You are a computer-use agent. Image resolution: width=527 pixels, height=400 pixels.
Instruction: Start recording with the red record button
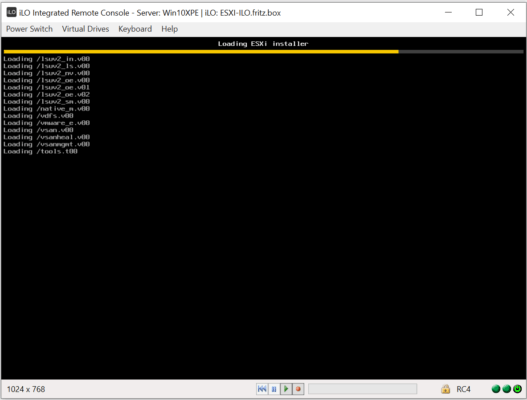point(298,389)
